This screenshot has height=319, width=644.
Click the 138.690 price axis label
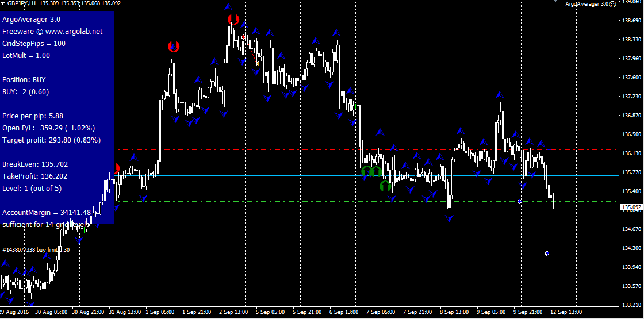tap(631, 20)
